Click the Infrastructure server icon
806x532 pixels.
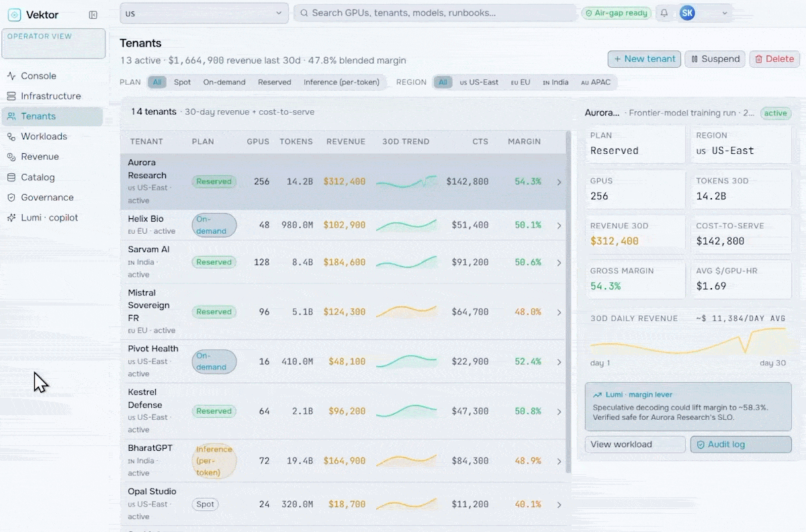[x=11, y=96]
